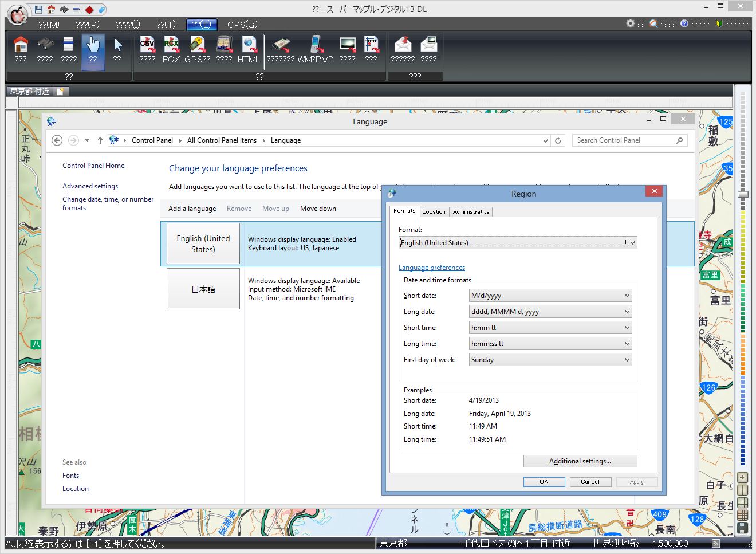Switch to the Location tab in Region dialog

(x=434, y=212)
